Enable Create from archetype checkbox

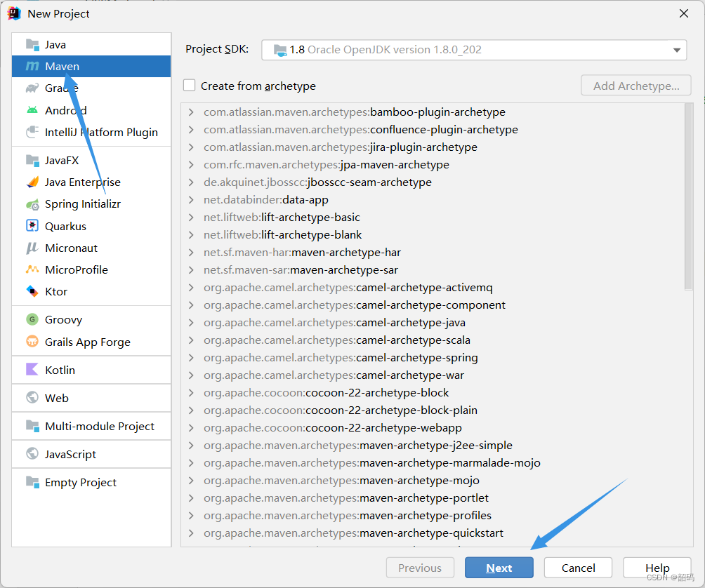click(190, 86)
